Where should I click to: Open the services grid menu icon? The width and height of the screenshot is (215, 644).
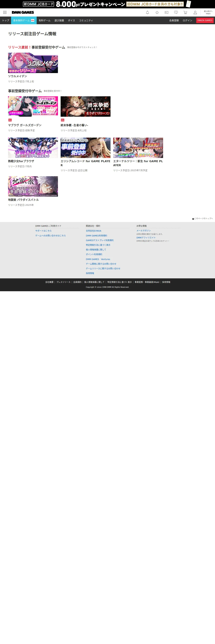pyautogui.click(x=5, y=13)
